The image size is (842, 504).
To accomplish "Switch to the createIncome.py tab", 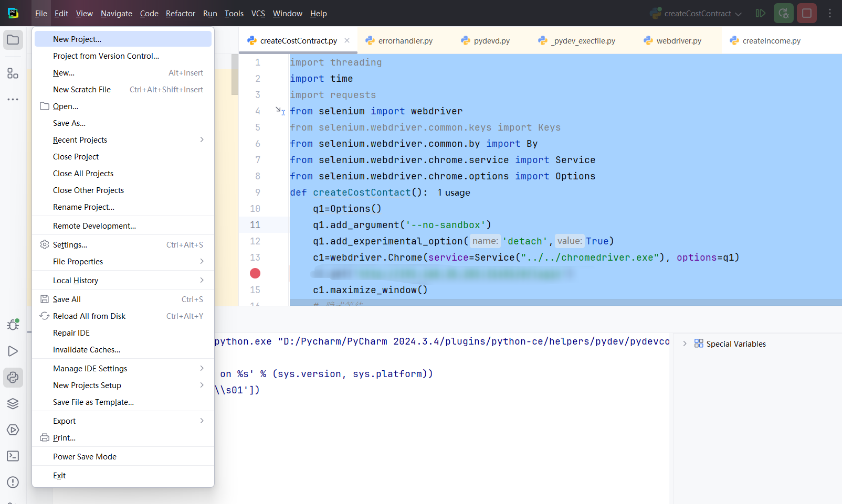I will tap(765, 40).
